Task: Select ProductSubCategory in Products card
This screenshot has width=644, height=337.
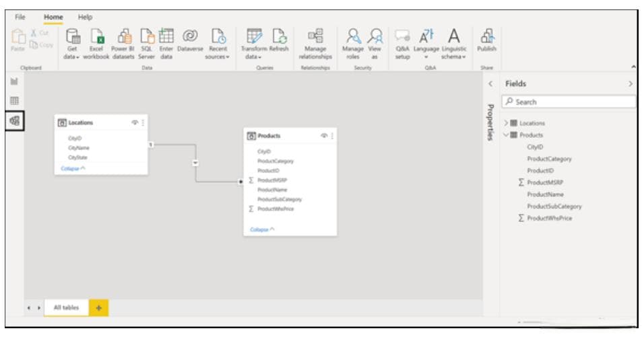Action: (280, 199)
